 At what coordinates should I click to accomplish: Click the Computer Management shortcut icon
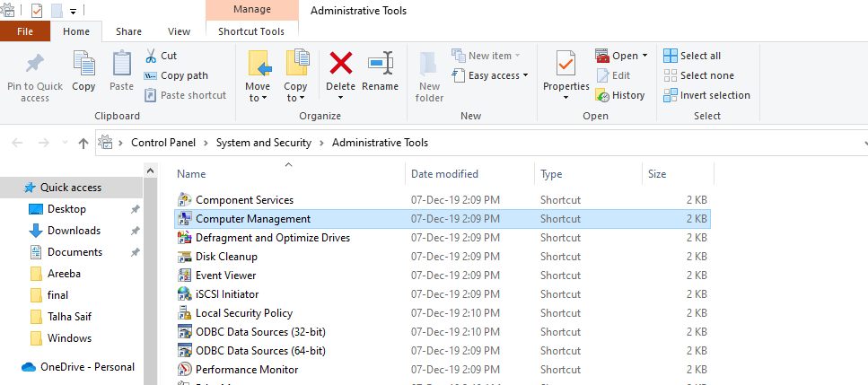pos(184,218)
